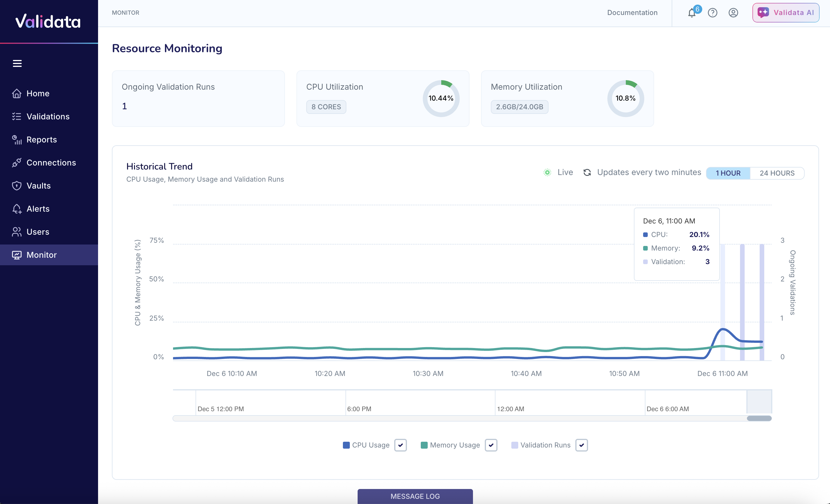Screen dimensions: 830x504
Task: Open the account profile icon
Action: click(734, 13)
